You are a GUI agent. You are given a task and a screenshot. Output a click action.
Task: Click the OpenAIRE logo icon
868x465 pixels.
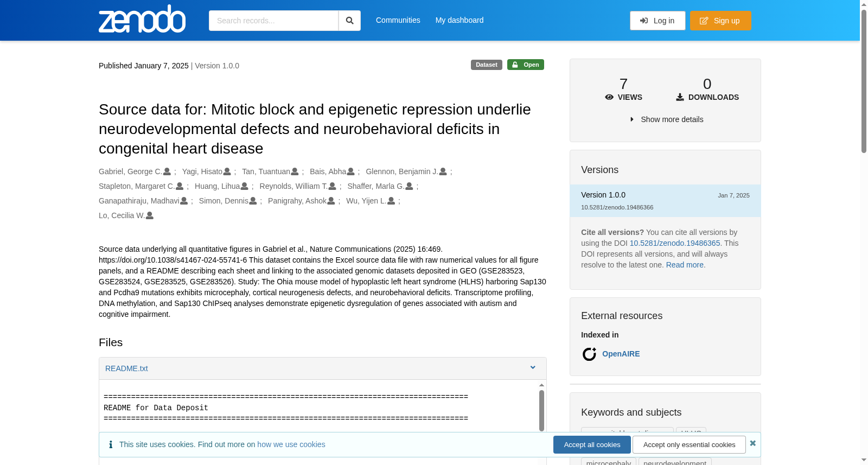click(x=589, y=354)
